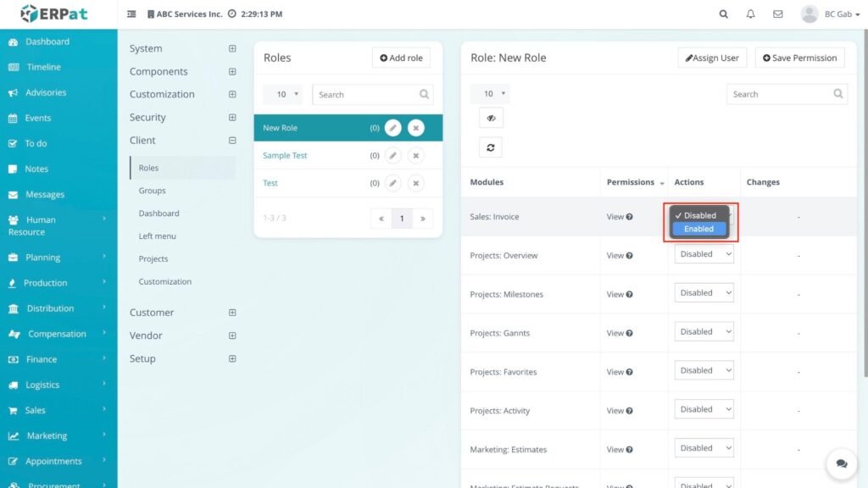Image resolution: width=868 pixels, height=488 pixels.
Task: Expand the Security settings section
Action: [232, 118]
